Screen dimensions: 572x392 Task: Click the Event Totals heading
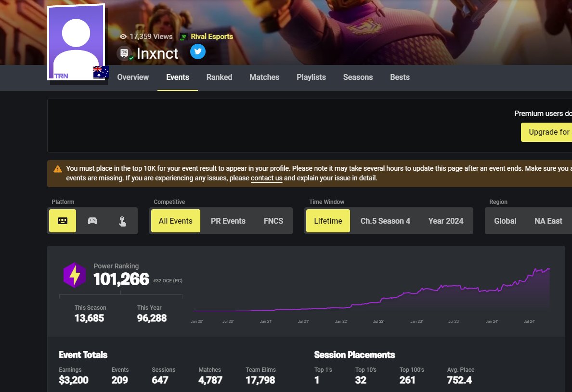(x=83, y=355)
